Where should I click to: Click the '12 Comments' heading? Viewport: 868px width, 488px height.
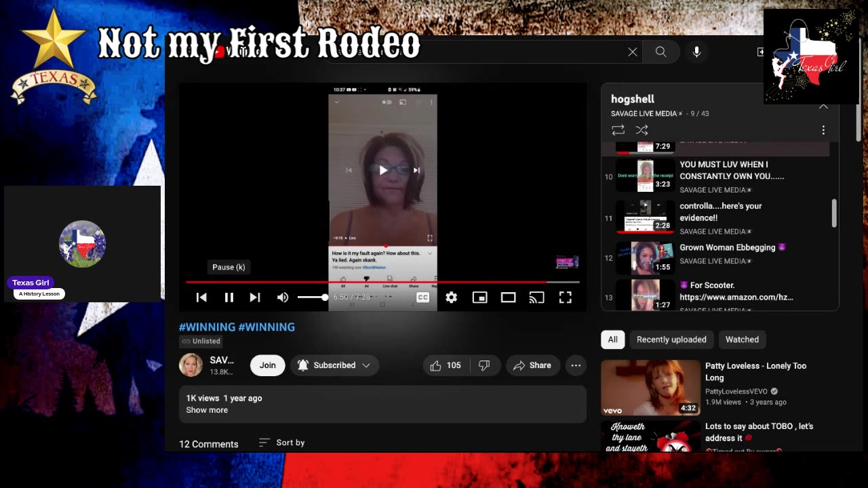tap(208, 444)
